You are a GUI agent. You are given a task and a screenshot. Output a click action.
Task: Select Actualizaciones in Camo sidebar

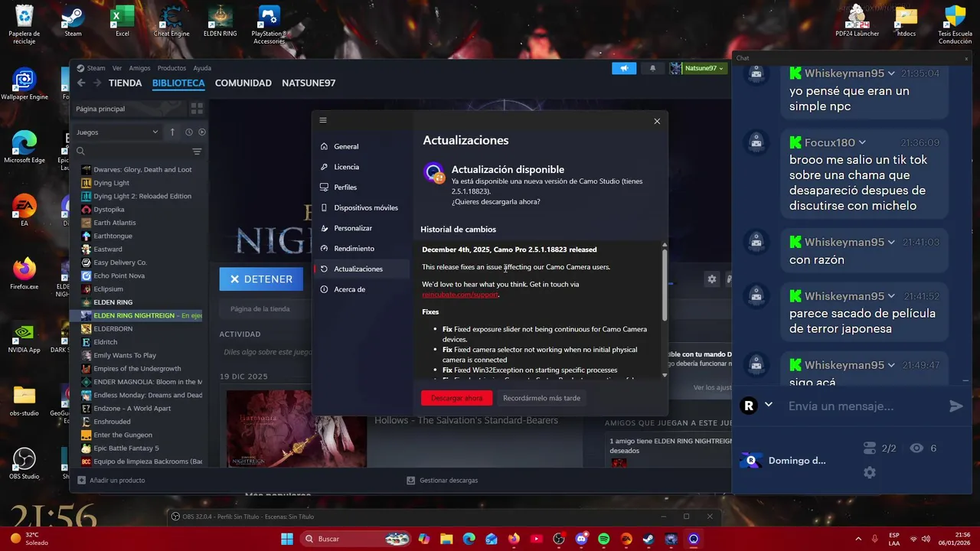(361, 269)
